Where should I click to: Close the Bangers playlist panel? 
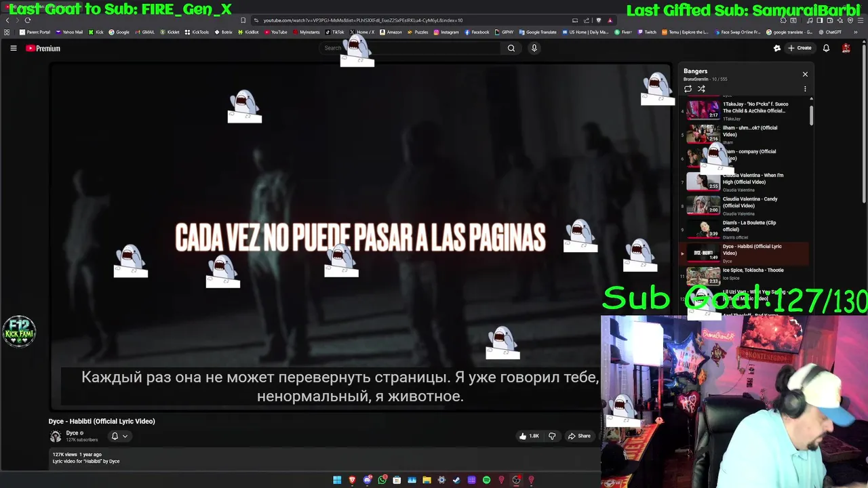pos(805,74)
